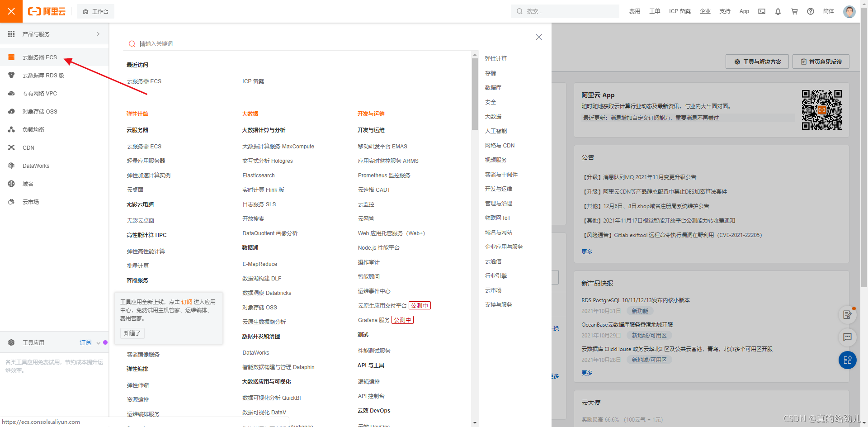
Task: Switch language via 简体 option
Action: pyautogui.click(x=829, y=11)
